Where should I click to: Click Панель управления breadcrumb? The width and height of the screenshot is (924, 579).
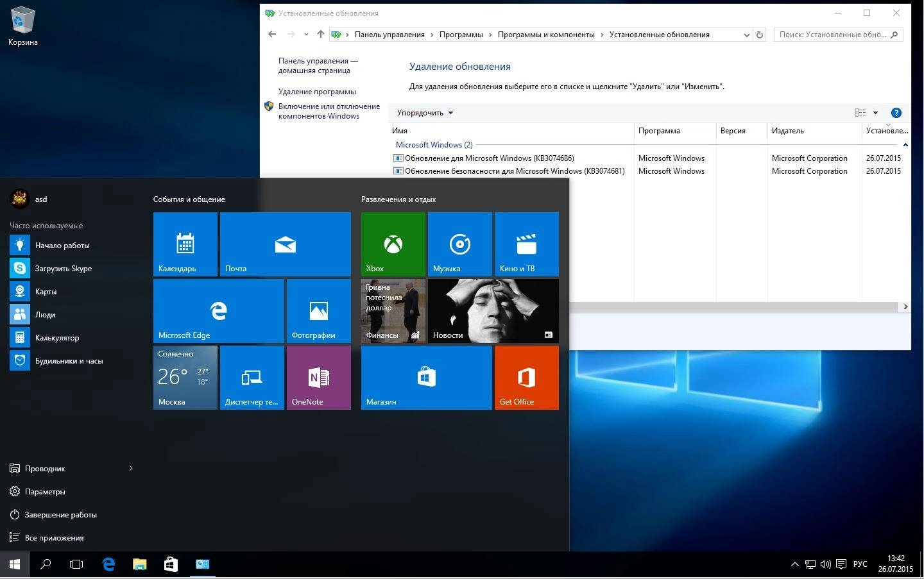(389, 35)
